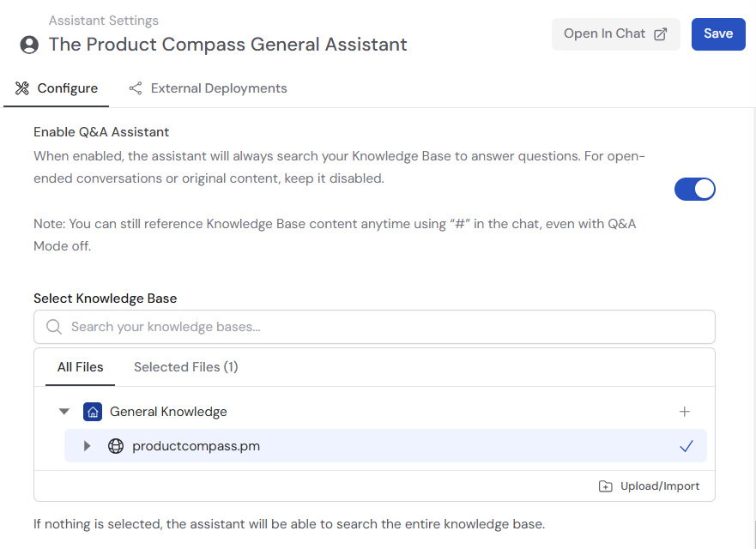Select the All Files tab
This screenshot has height=549, width=756.
80,367
